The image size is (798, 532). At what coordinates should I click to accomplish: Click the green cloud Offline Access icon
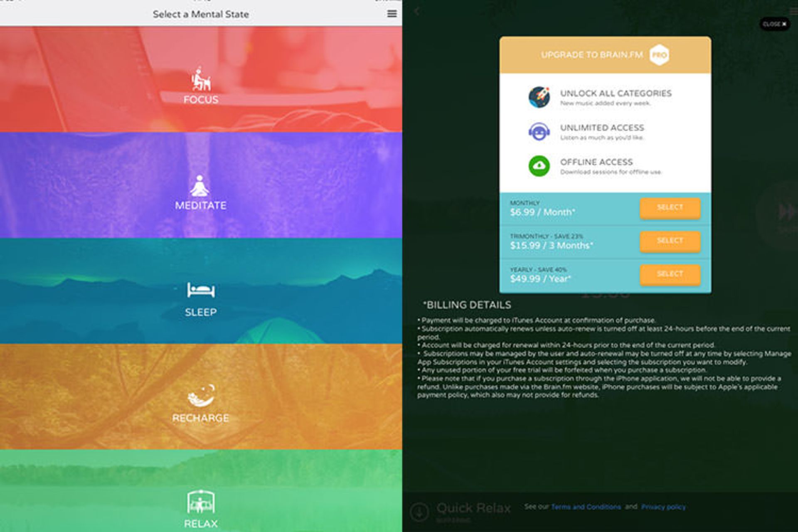[x=539, y=166]
